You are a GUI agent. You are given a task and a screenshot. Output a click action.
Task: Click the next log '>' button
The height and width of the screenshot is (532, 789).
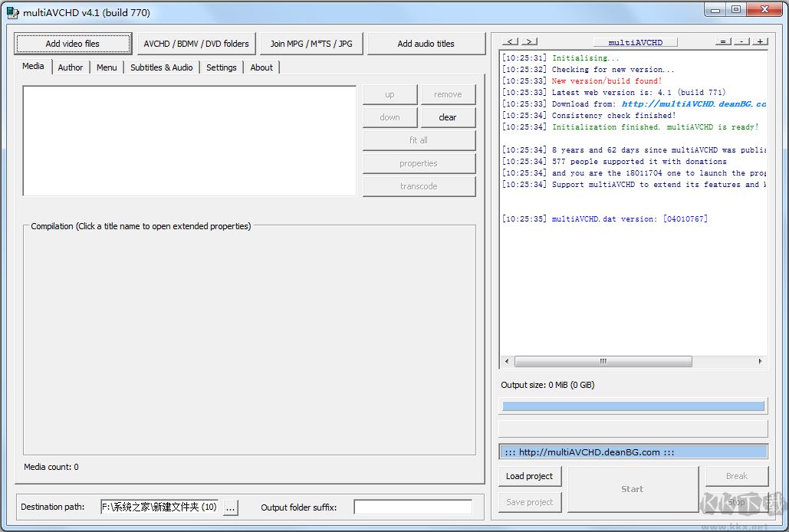[529, 41]
